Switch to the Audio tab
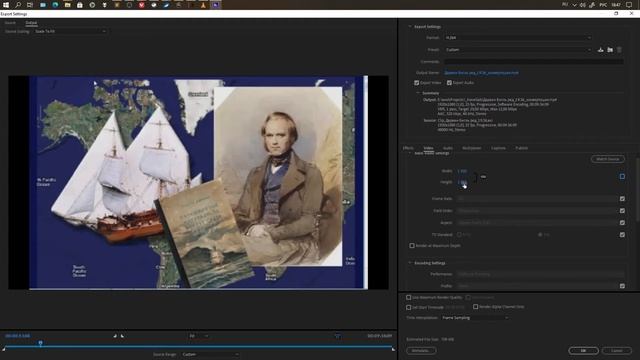 448,148
